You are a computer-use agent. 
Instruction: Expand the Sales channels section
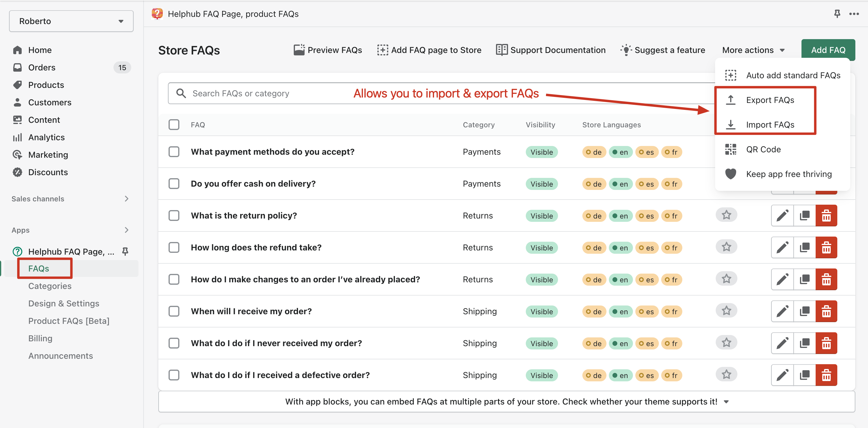[126, 199]
